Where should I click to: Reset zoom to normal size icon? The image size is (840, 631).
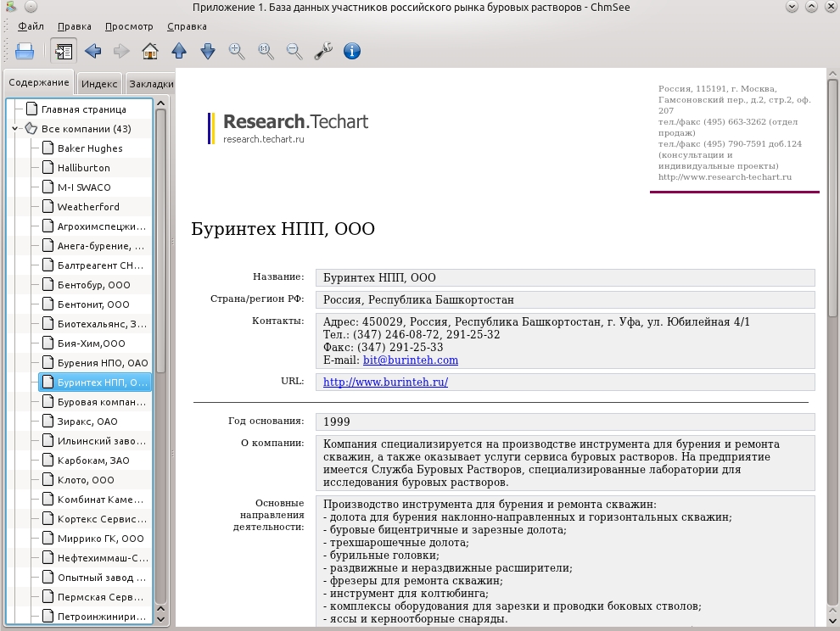point(266,52)
